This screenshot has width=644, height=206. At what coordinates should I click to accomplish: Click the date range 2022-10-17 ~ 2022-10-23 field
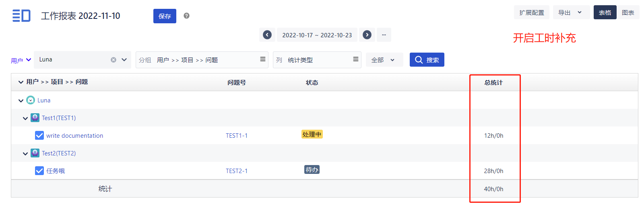tap(317, 35)
